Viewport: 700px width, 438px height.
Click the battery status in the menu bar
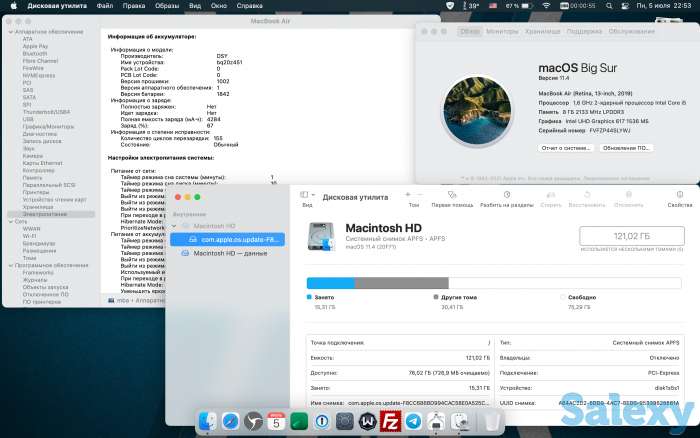click(x=519, y=6)
